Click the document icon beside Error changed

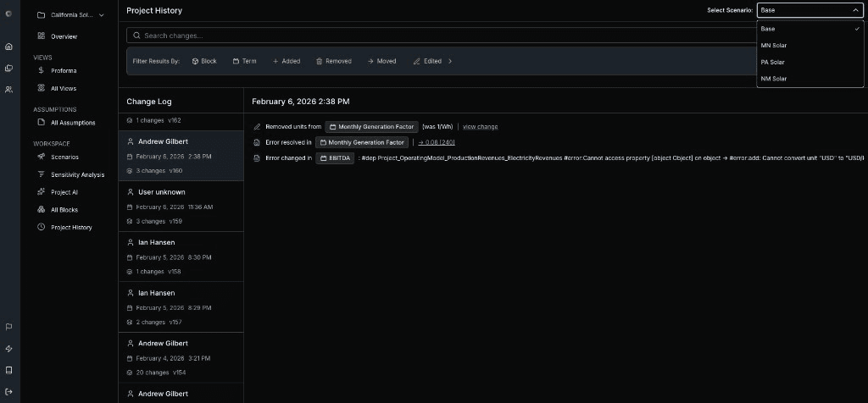point(257,158)
